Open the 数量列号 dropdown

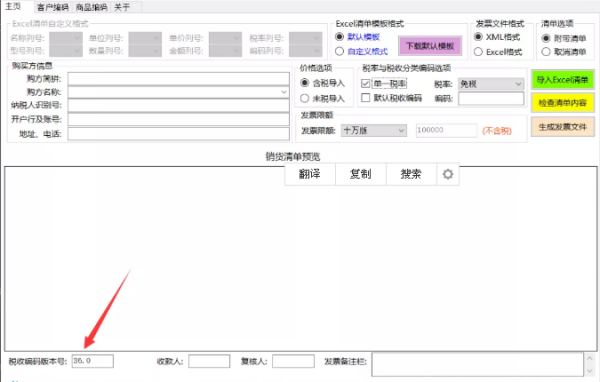click(145, 51)
